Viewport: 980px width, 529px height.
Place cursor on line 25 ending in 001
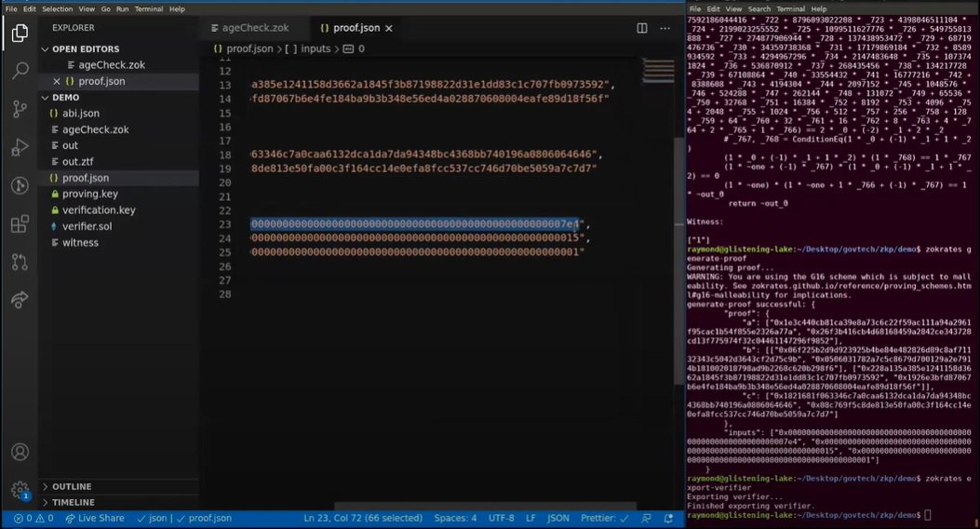pyautogui.click(x=418, y=252)
